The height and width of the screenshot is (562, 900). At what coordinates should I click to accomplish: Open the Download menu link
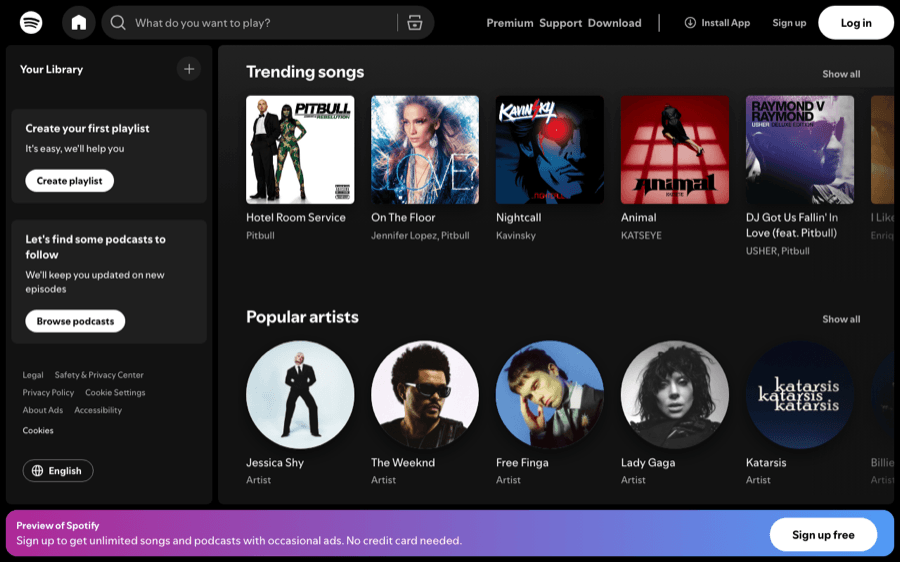click(x=615, y=23)
